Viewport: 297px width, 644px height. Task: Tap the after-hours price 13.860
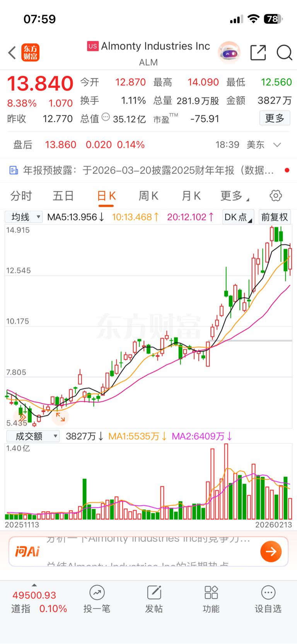pos(61,145)
